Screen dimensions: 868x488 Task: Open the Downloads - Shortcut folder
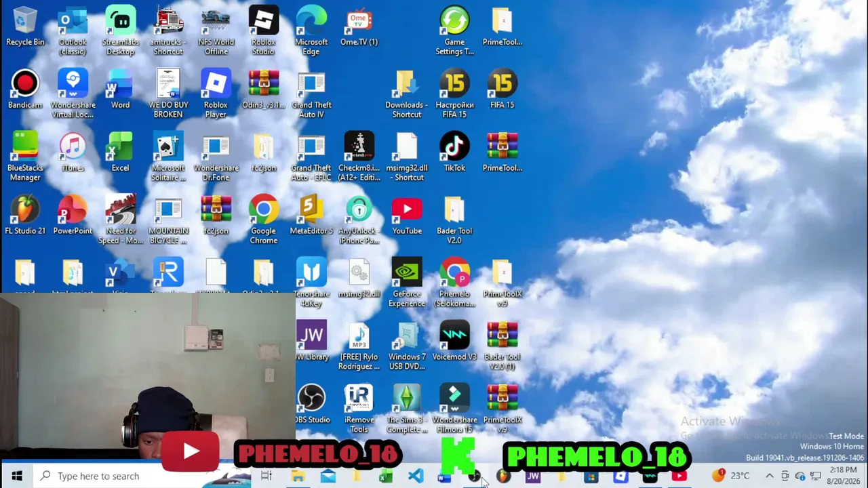[x=407, y=95]
